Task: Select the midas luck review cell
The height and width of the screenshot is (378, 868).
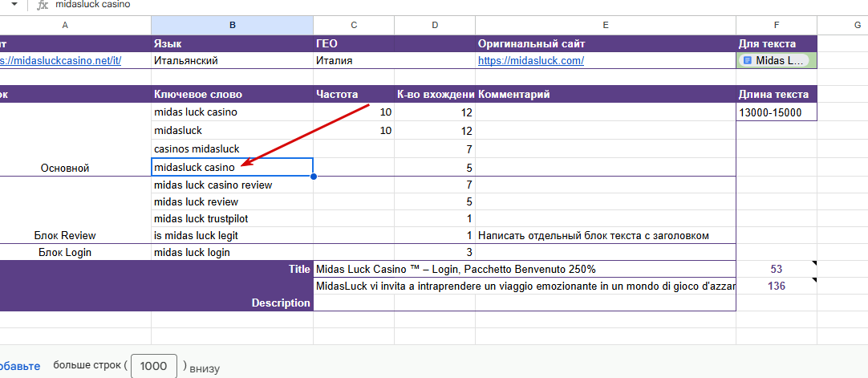Action: 232,202
